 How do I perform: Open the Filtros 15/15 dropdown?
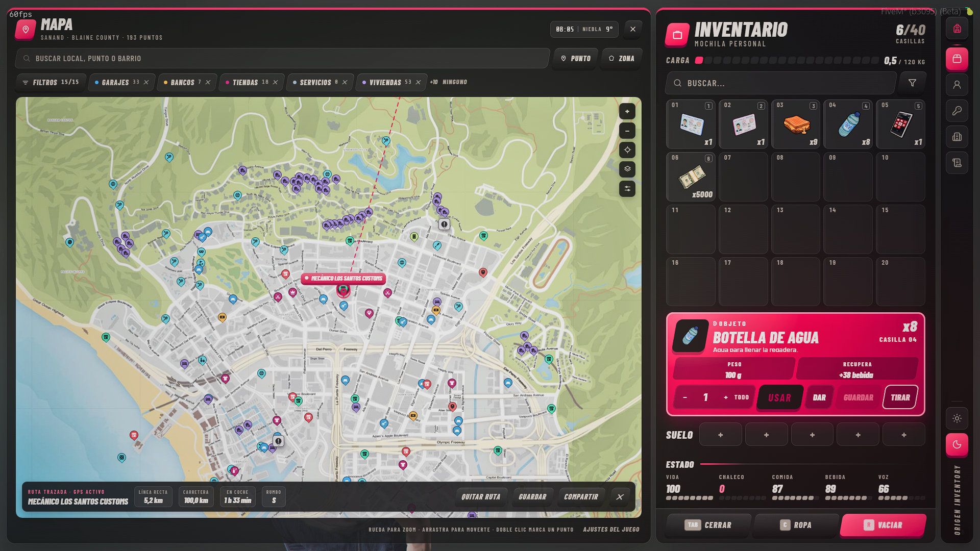[51, 82]
